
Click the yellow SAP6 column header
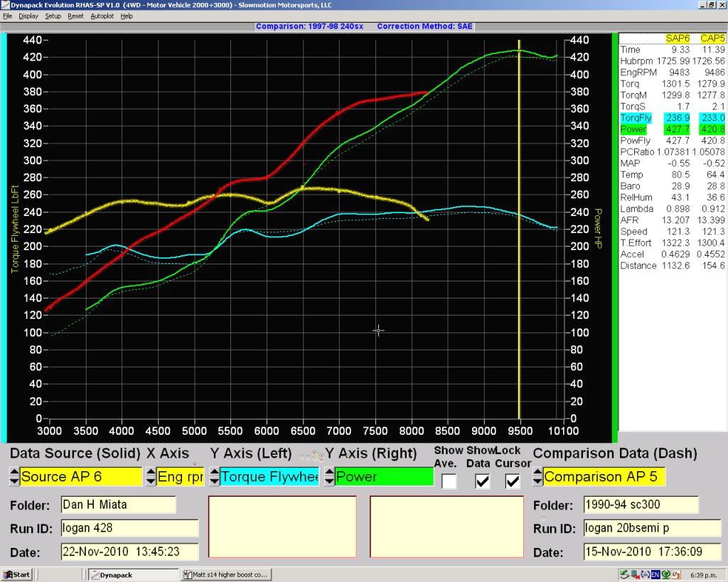[x=678, y=38]
